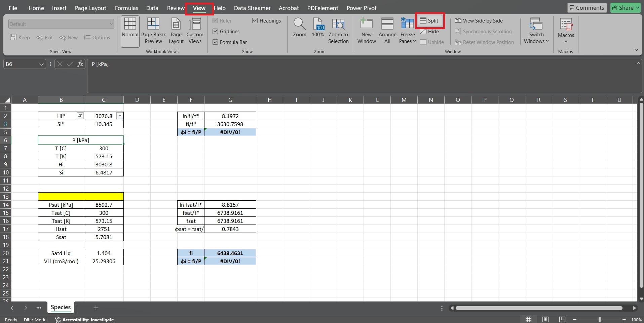Open the Sheet View Default dropdown
The width and height of the screenshot is (644, 323).
pyautogui.click(x=61, y=24)
